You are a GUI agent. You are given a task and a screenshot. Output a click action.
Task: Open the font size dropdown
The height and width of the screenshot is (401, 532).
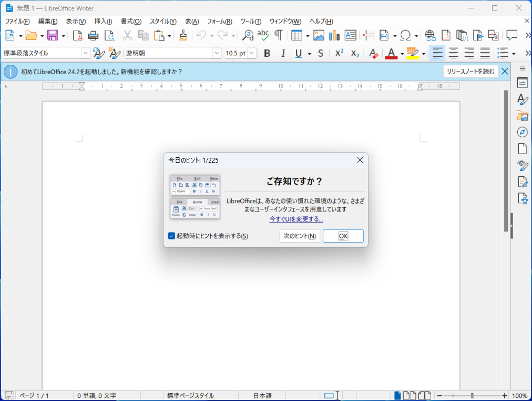point(251,53)
